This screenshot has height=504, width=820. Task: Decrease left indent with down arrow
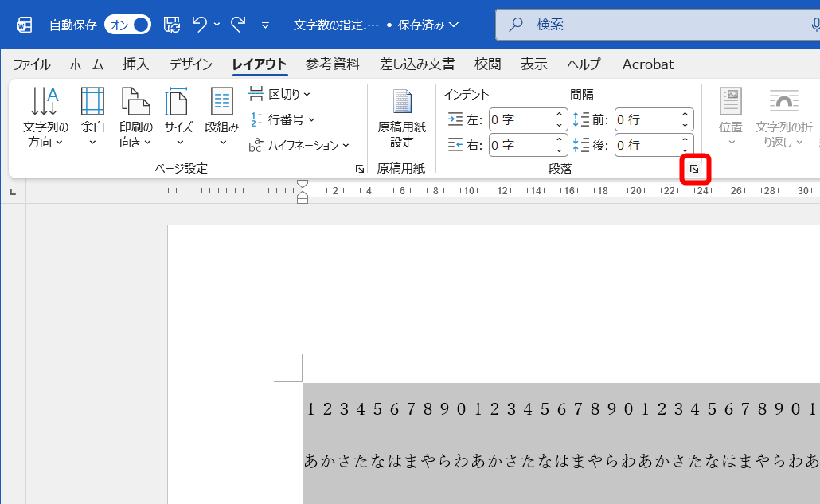pyautogui.click(x=559, y=125)
